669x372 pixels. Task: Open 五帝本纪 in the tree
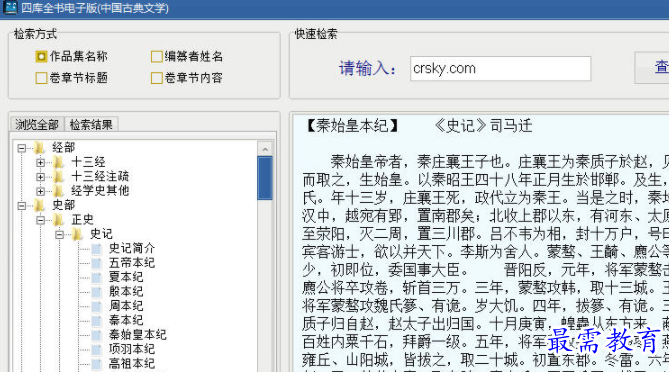(132, 263)
